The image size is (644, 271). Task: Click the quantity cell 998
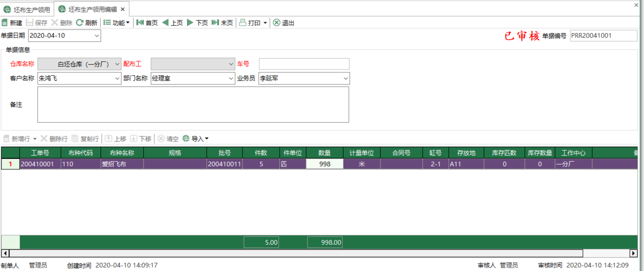[x=324, y=164]
